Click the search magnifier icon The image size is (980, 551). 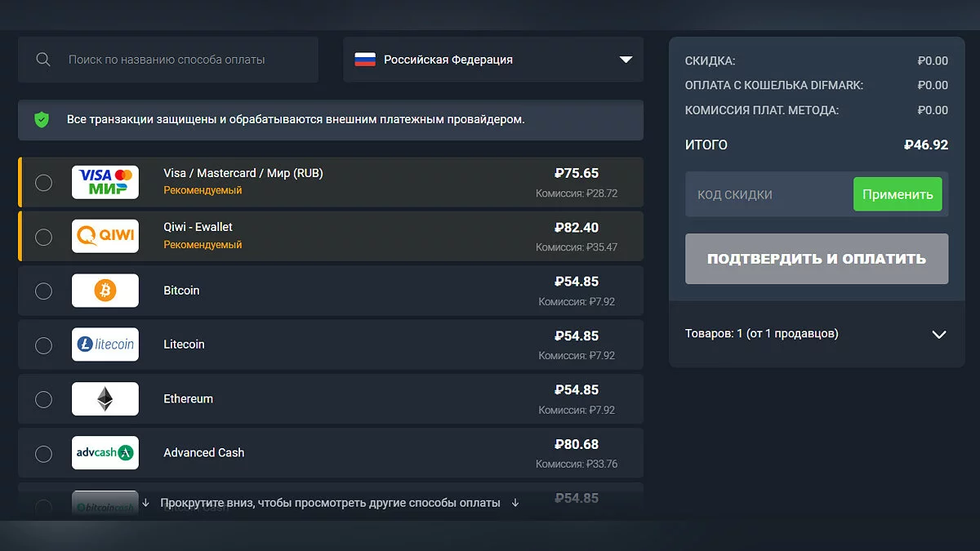(x=43, y=60)
